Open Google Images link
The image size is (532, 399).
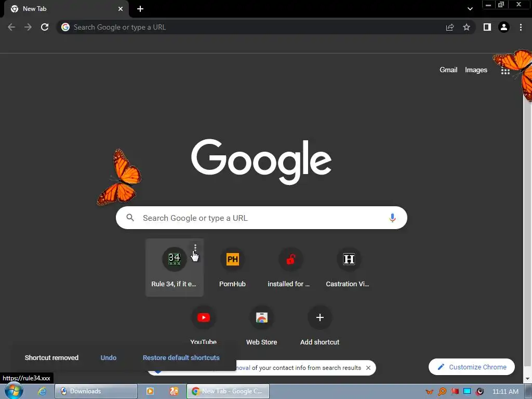click(x=476, y=70)
